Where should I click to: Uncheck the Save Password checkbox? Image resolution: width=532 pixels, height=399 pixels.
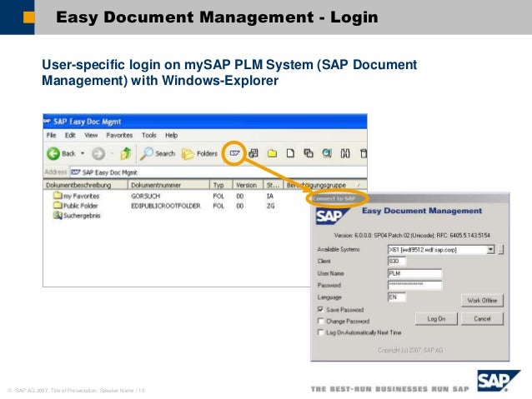coord(320,310)
